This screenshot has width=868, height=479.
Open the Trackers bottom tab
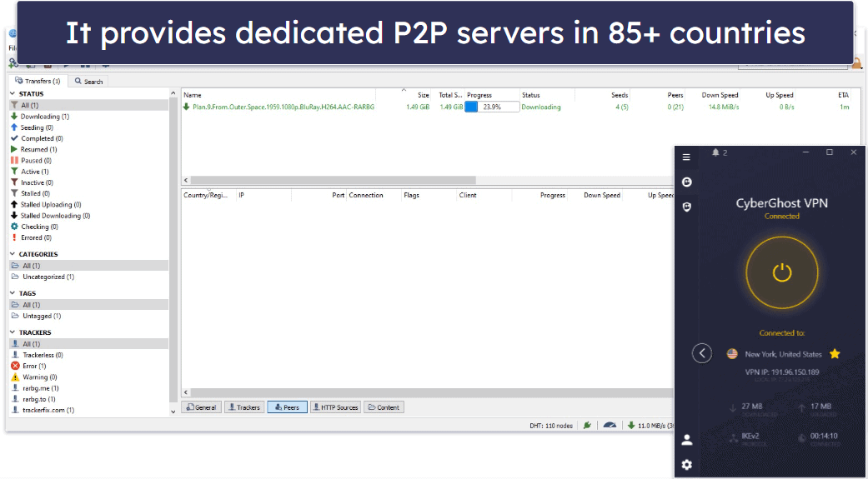pyautogui.click(x=244, y=407)
